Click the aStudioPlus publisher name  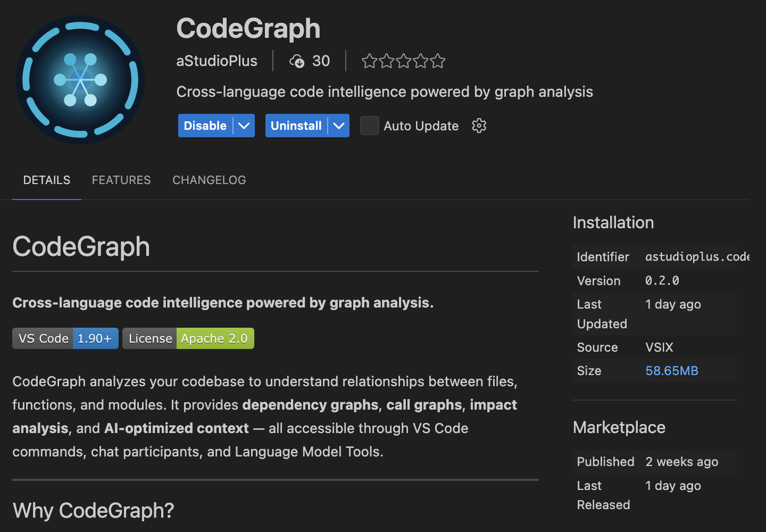pyautogui.click(x=217, y=61)
